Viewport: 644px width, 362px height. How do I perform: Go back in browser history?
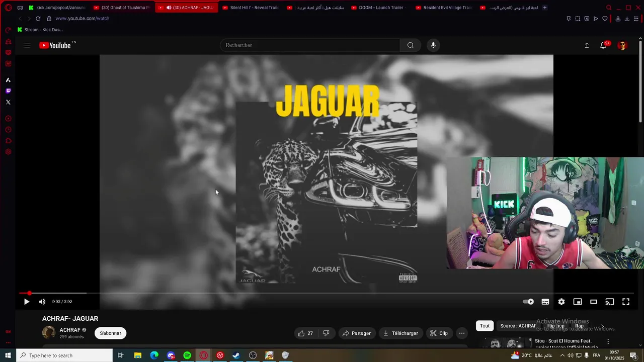click(20, 19)
